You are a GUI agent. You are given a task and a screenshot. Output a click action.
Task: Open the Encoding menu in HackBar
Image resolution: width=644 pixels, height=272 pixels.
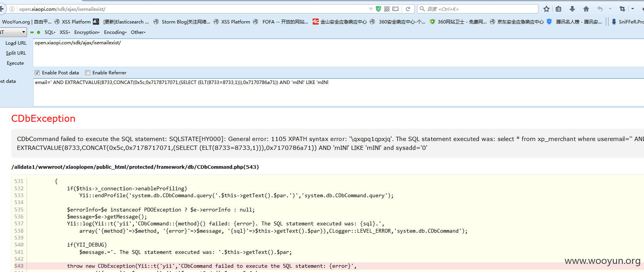[115, 32]
